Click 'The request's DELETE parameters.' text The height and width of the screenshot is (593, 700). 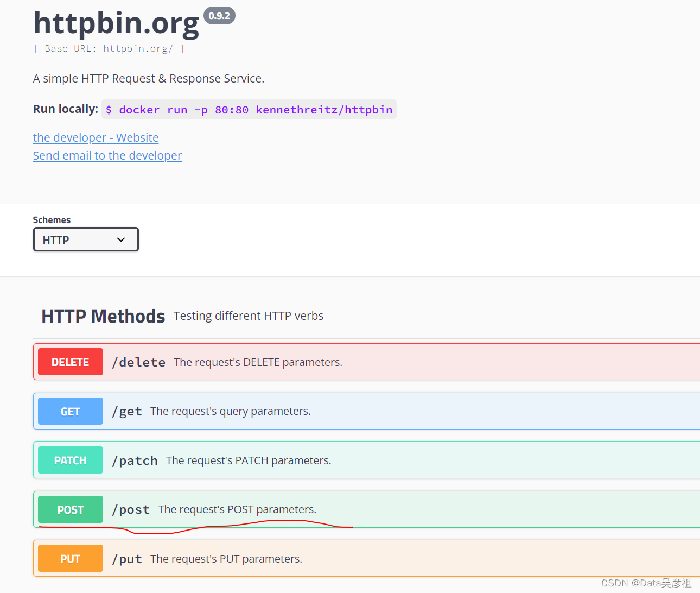tap(258, 362)
